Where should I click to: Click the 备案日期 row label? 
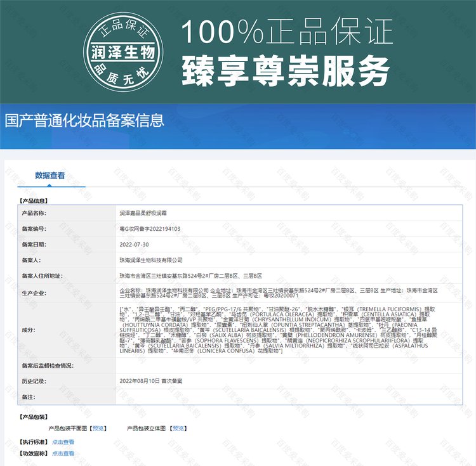[34, 245]
